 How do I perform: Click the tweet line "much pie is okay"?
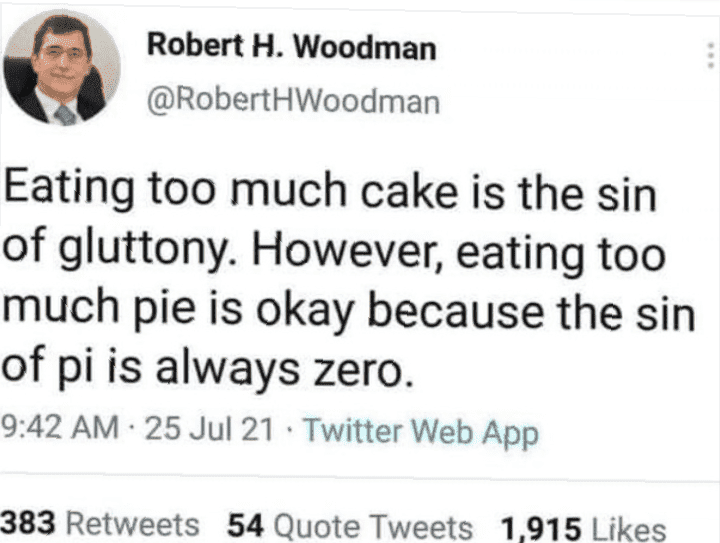click(349, 308)
